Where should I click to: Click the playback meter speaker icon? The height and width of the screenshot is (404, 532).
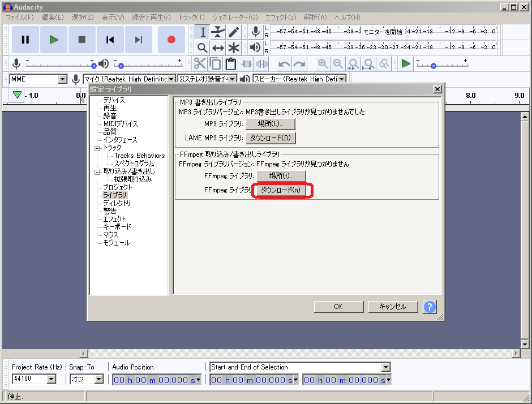tap(255, 48)
